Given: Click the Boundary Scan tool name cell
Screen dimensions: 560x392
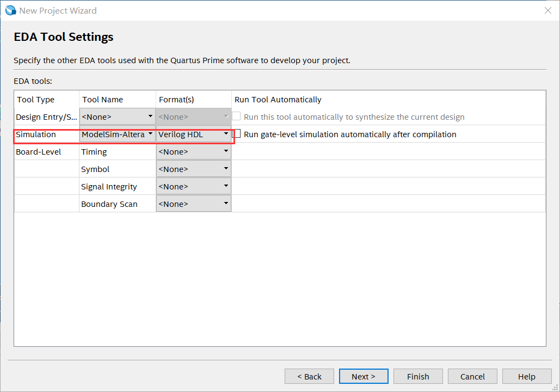Looking at the screenshot, I should (117, 204).
